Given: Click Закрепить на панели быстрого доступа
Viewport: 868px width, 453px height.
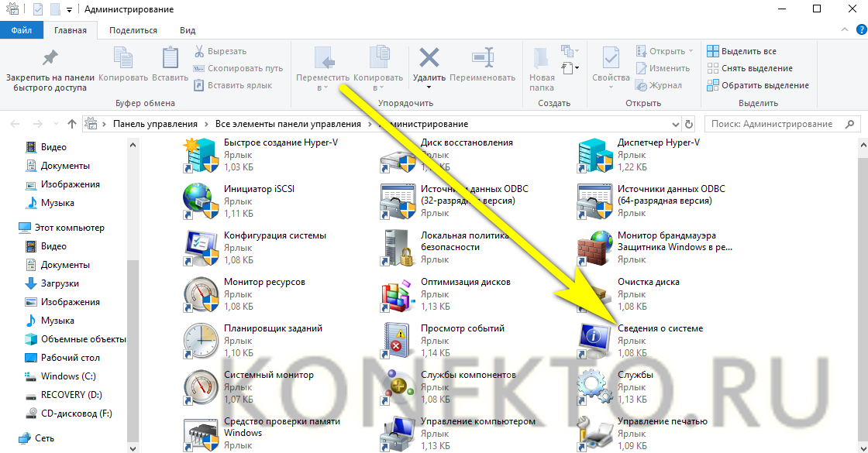Looking at the screenshot, I should pos(50,68).
